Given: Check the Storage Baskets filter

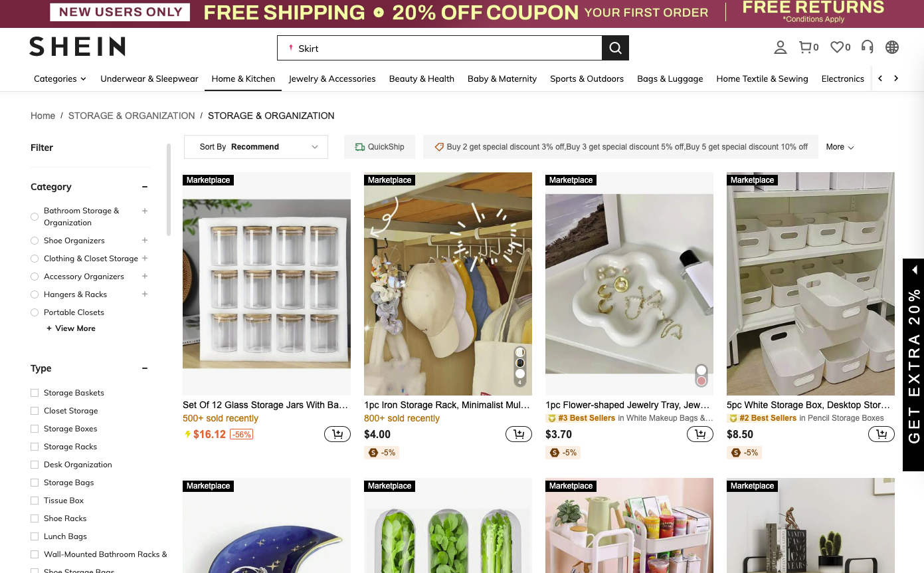Looking at the screenshot, I should point(34,393).
